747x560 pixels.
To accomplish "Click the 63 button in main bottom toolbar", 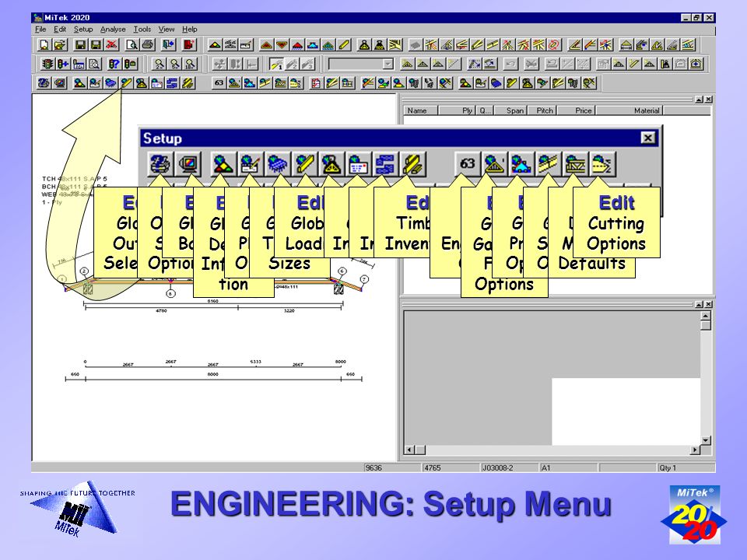I will point(219,83).
